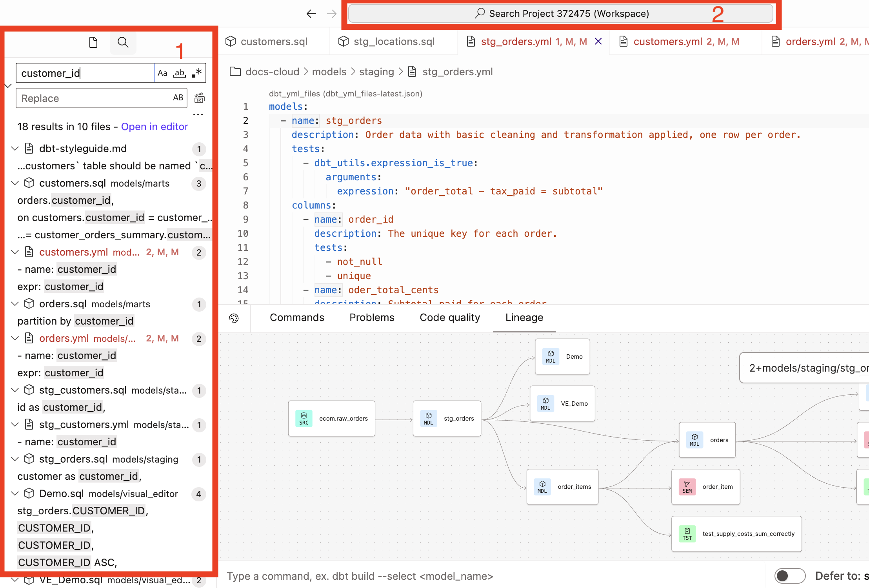
Task: Switch to the Problems tab
Action: click(x=371, y=318)
